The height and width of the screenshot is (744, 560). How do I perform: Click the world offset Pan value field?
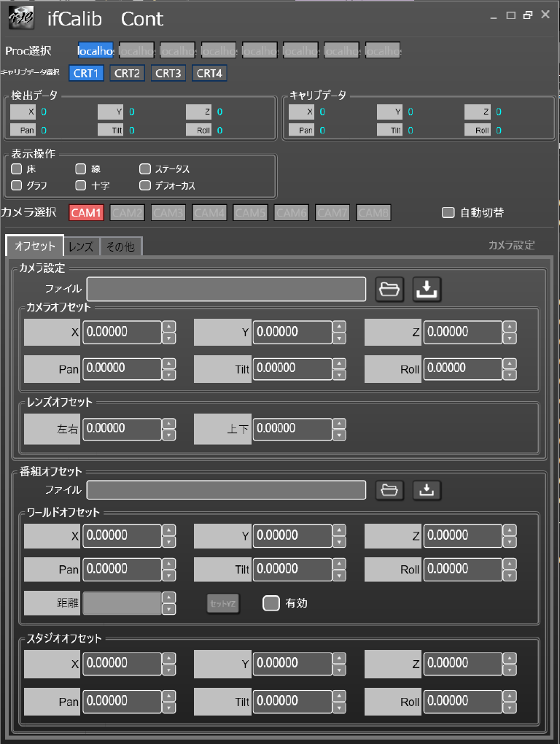pos(121,569)
